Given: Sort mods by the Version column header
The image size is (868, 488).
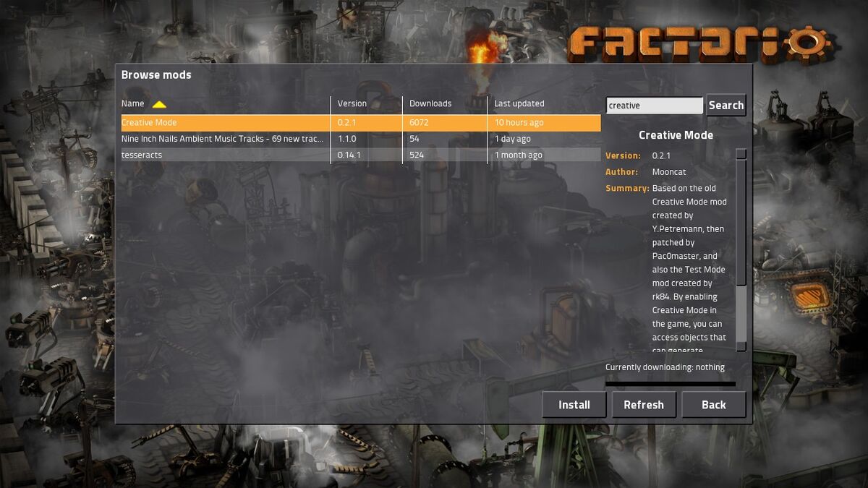Looking at the screenshot, I should pyautogui.click(x=352, y=103).
